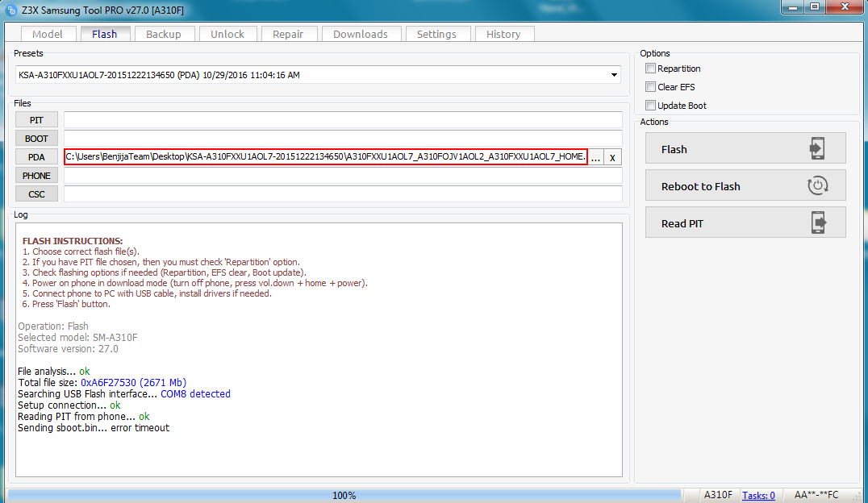Minimize the Z3X Samsung Tool window
Viewport: 868px width, 503px height.
[793, 7]
